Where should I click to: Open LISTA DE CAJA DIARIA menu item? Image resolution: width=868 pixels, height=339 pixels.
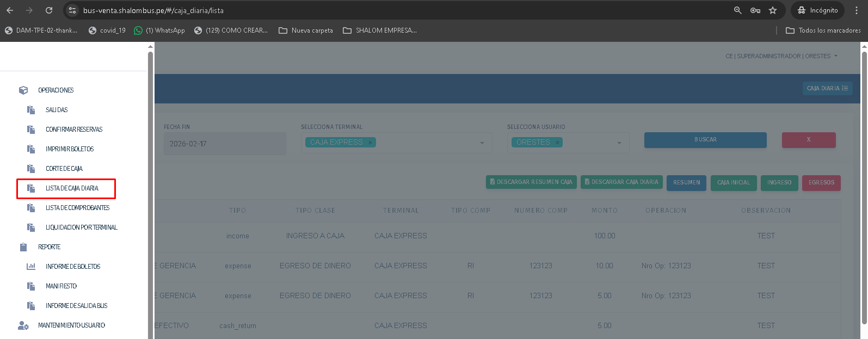(x=72, y=188)
